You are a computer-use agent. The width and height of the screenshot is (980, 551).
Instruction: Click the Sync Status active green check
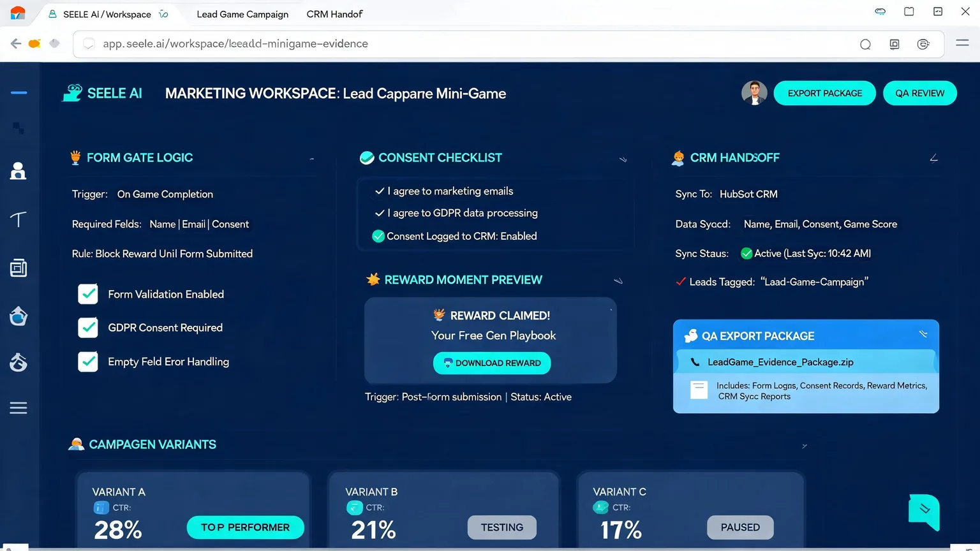click(x=746, y=253)
